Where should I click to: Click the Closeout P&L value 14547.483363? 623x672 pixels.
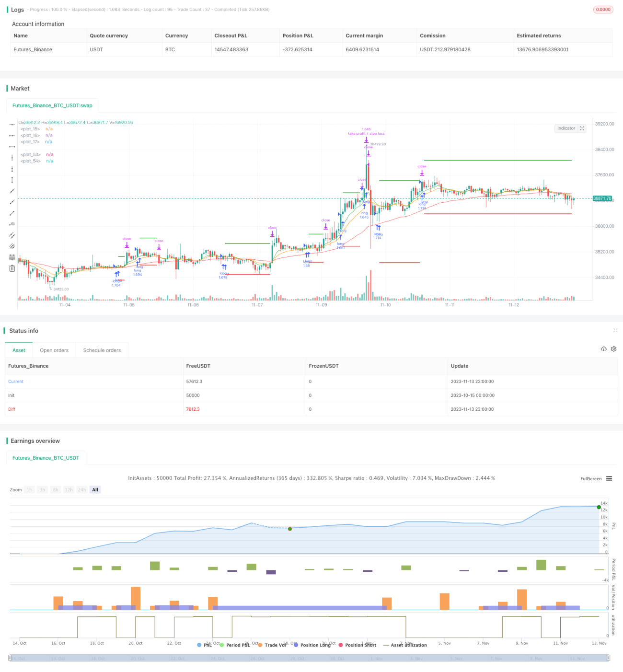click(x=231, y=49)
